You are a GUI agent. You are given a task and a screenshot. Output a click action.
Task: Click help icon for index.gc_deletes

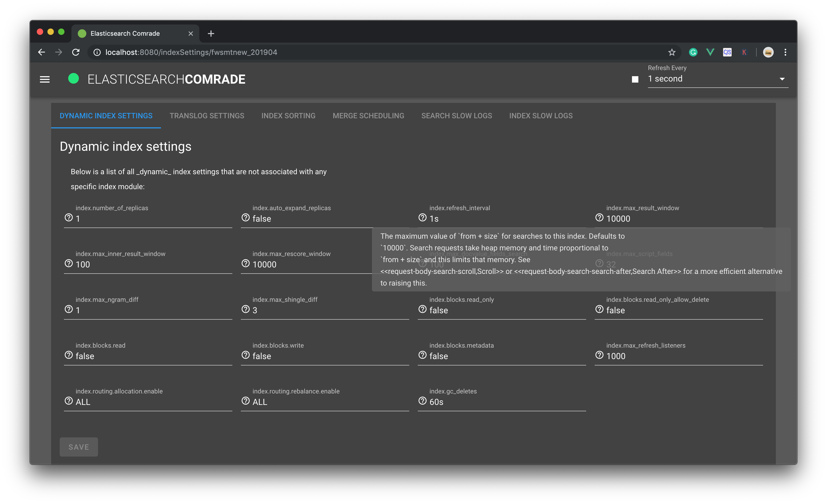point(423,401)
